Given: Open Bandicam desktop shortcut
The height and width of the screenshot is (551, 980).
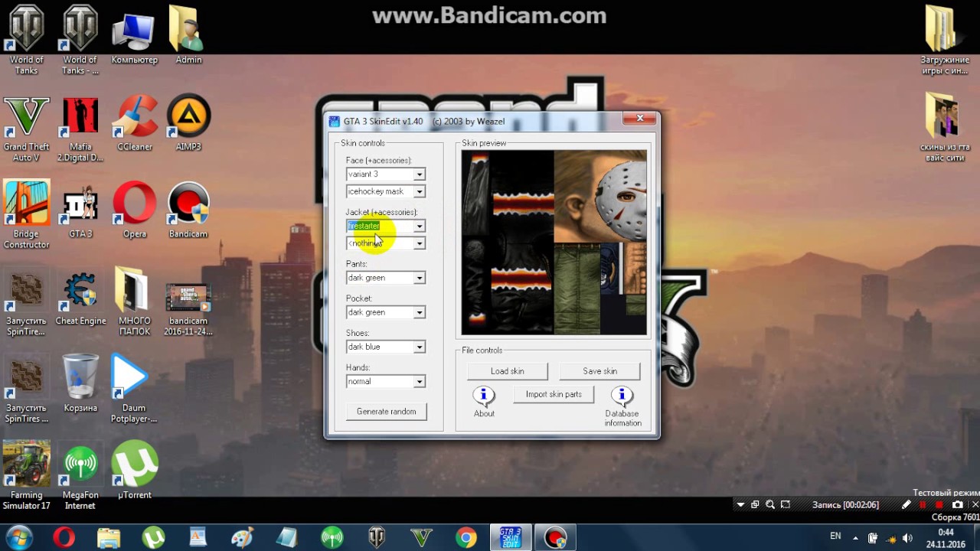Looking at the screenshot, I should click(x=188, y=210).
